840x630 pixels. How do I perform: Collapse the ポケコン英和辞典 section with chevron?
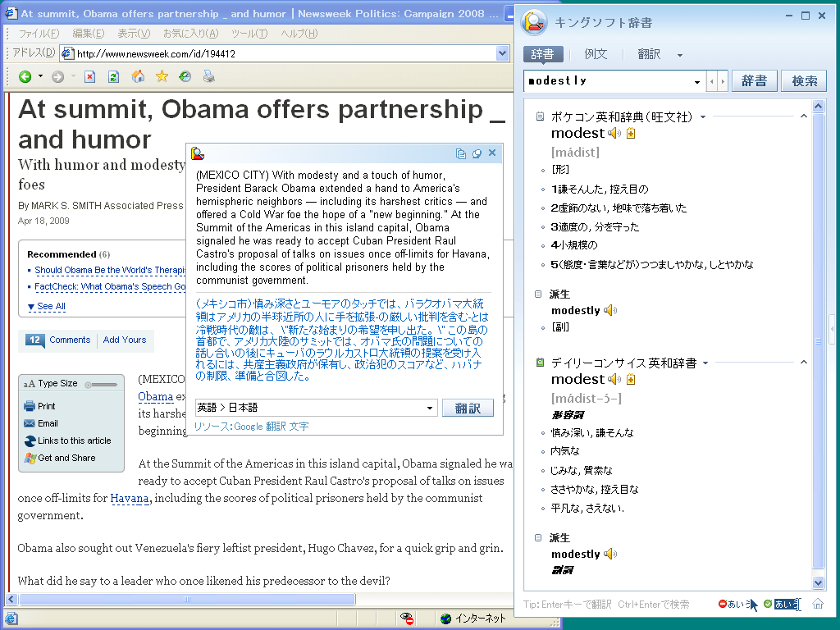(804, 116)
